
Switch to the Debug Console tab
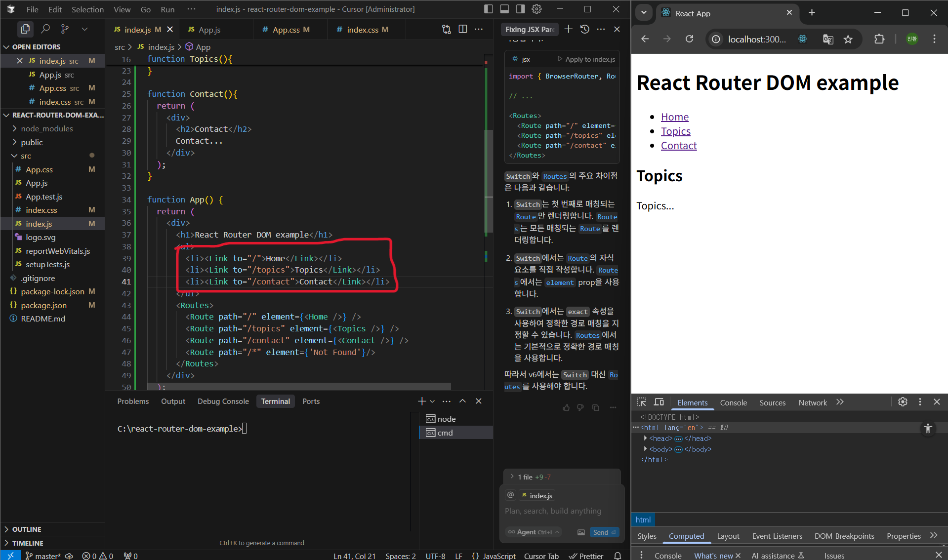click(x=223, y=401)
